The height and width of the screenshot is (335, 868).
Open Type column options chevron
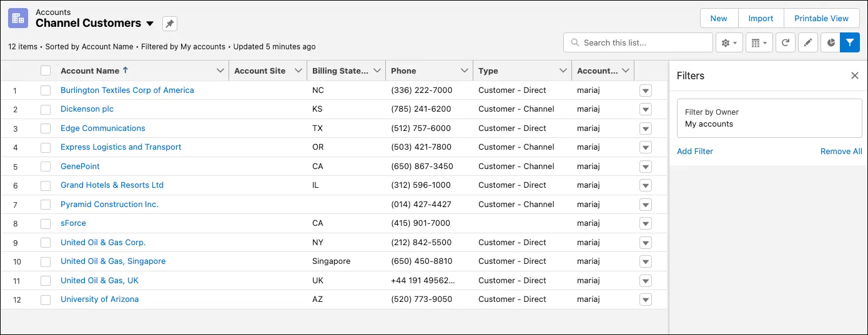563,70
